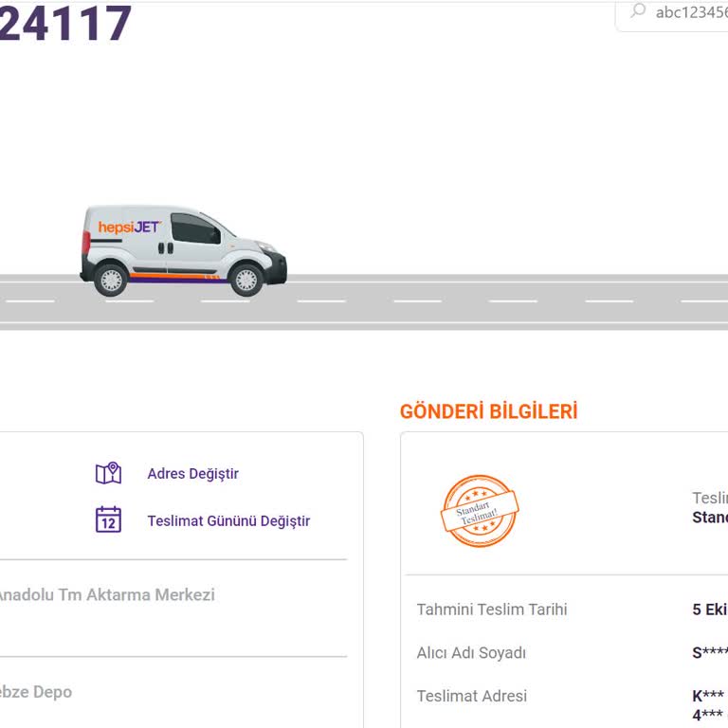Click the tracking number 24117 heading

click(65, 23)
